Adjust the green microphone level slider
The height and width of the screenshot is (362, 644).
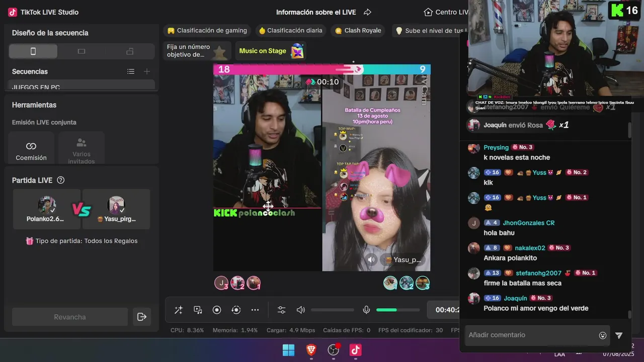[398, 310]
